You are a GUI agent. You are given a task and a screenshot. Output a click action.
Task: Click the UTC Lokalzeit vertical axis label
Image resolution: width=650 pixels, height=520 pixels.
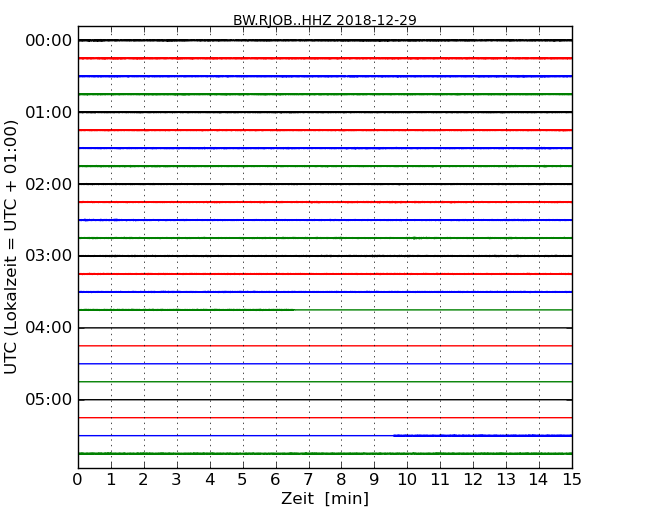coord(11,247)
